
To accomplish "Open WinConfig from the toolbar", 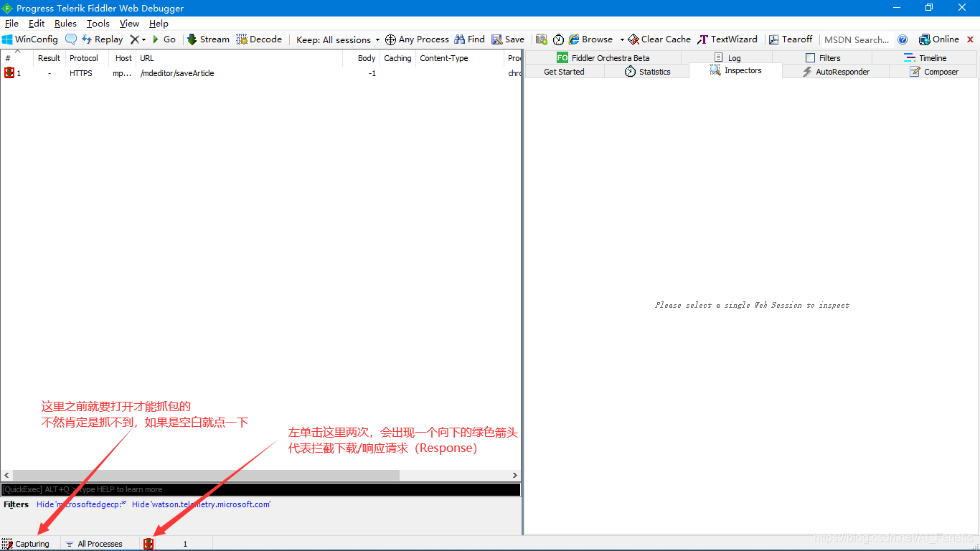I will click(x=30, y=39).
